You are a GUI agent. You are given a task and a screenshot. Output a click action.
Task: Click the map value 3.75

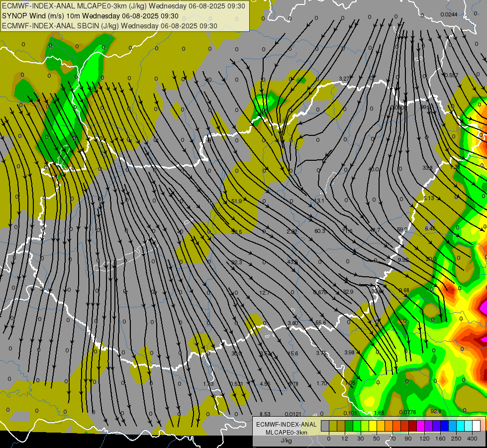pos(321,353)
